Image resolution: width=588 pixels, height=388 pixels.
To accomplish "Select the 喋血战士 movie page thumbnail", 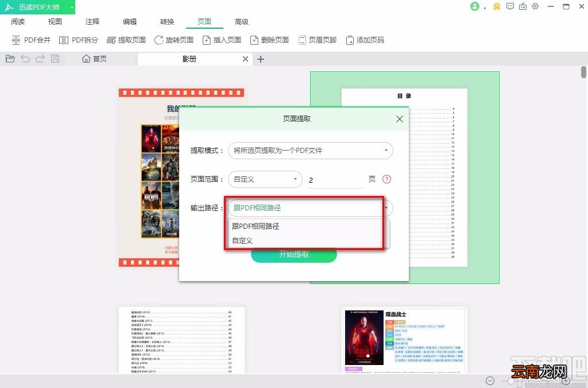I will 405,340.
